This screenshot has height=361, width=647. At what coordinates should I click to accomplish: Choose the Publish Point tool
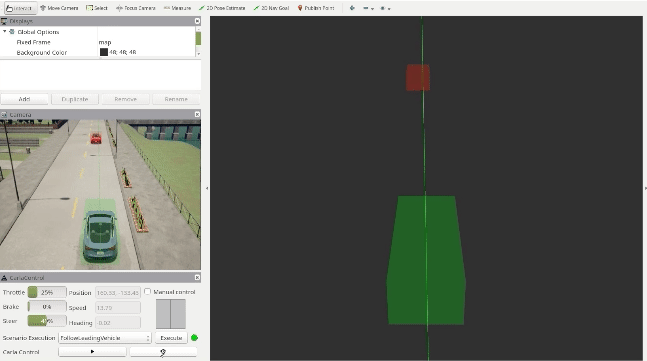316,8
